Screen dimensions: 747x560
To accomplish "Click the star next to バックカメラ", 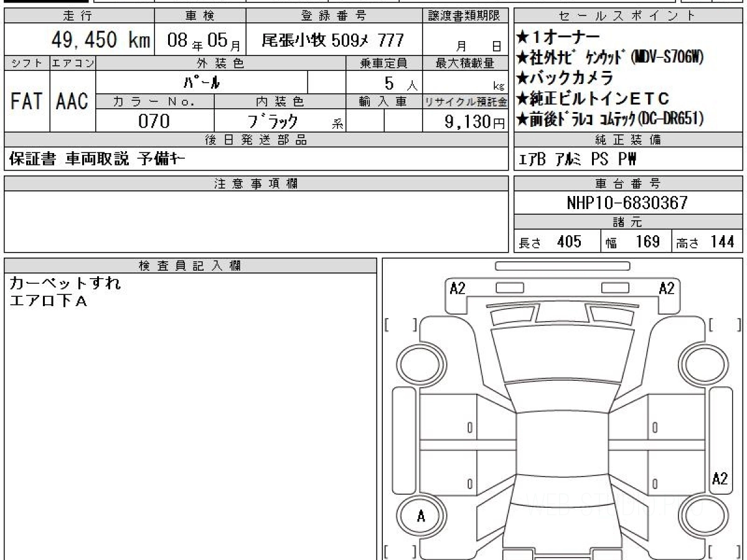I will click(x=522, y=78).
